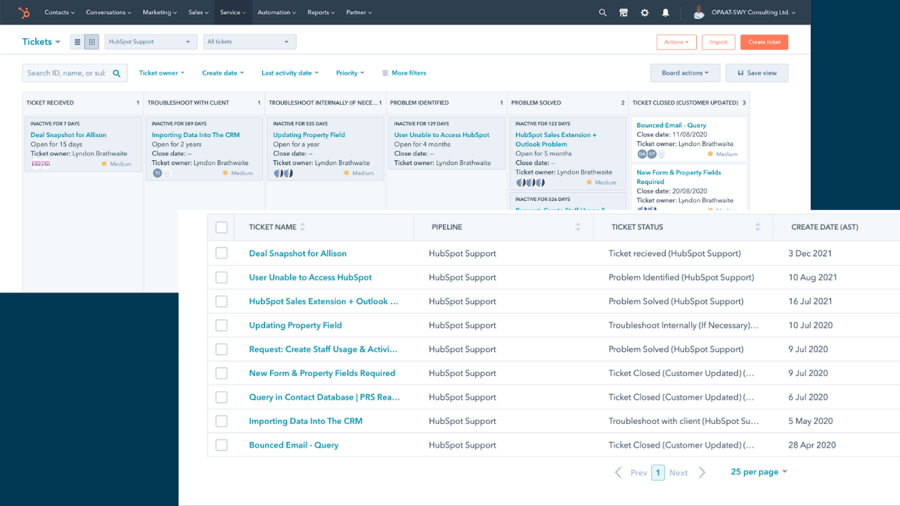Open the Tickets object dropdown
900x506 pixels.
click(x=41, y=42)
